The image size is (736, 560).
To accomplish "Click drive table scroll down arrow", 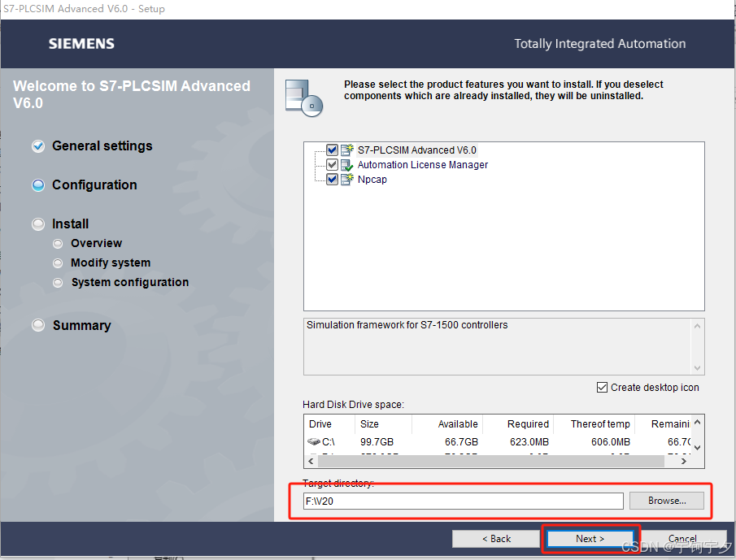I will [698, 448].
